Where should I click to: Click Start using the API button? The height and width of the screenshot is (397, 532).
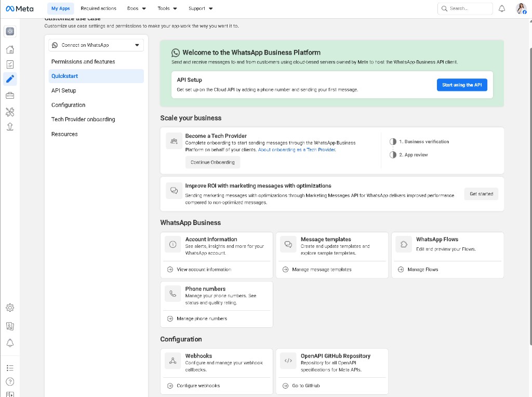point(462,85)
